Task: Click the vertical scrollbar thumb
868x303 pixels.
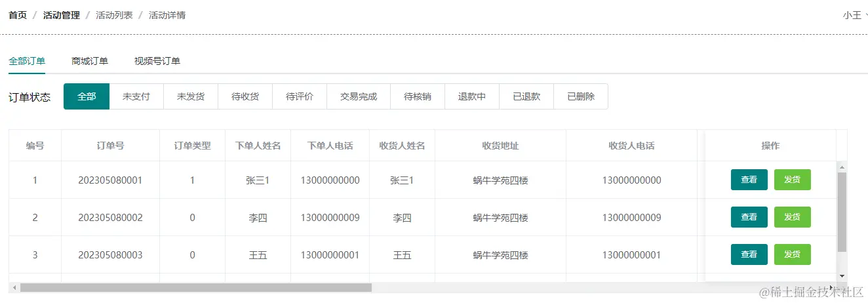Action: tap(842, 212)
